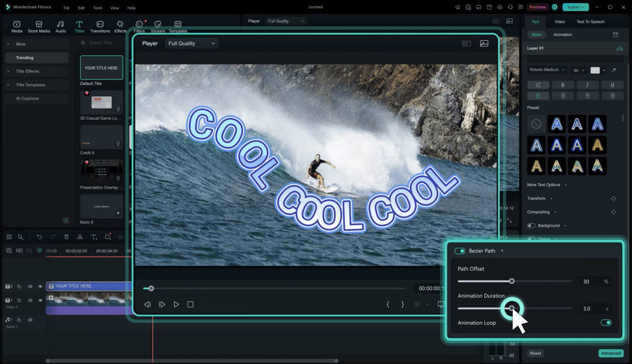Collapse the Bezier Path section arrow
Image resolution: width=632 pixels, height=364 pixels.
[502, 251]
